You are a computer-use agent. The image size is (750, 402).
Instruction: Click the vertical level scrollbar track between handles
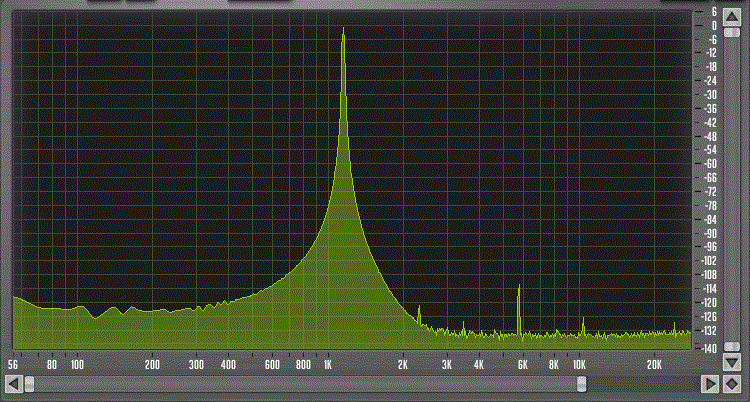732,190
